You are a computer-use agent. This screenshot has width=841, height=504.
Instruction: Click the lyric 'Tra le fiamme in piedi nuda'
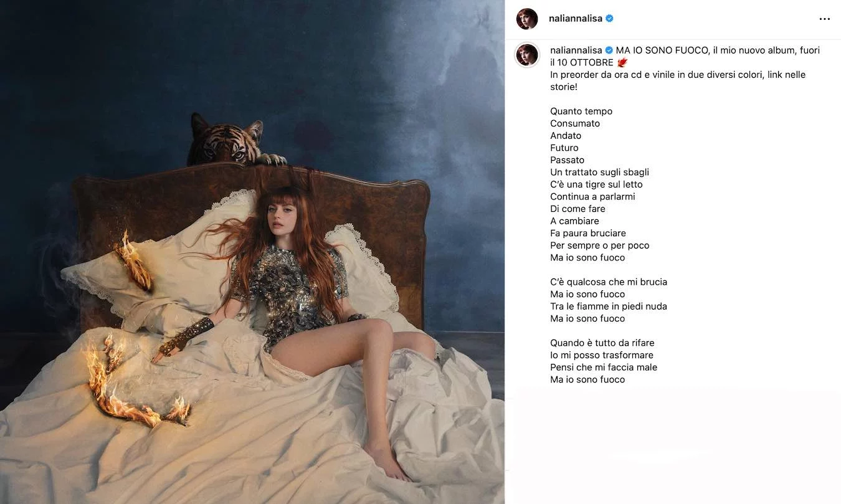(x=609, y=307)
